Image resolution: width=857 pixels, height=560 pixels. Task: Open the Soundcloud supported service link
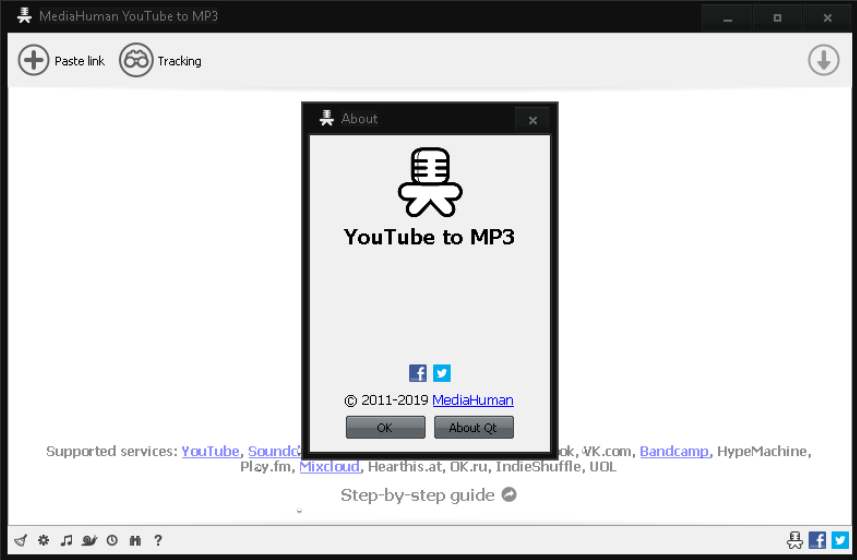(x=274, y=451)
